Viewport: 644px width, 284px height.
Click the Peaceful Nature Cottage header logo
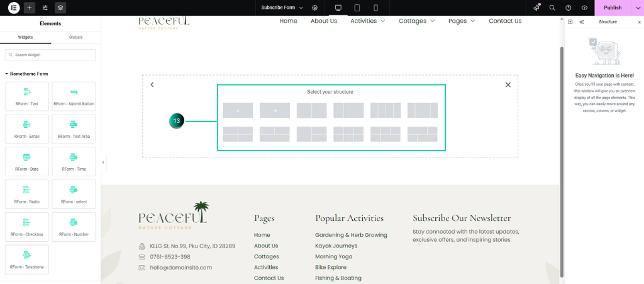(164, 22)
